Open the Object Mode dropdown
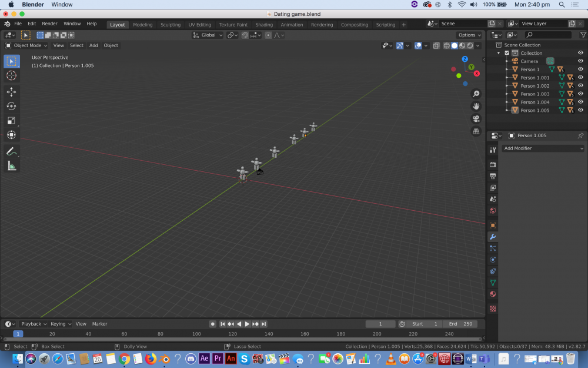 coord(26,45)
